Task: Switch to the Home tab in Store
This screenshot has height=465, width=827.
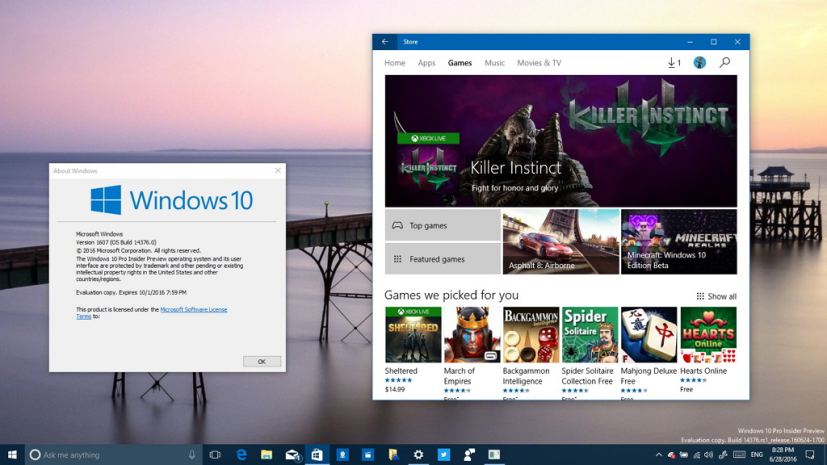Action: (x=395, y=63)
